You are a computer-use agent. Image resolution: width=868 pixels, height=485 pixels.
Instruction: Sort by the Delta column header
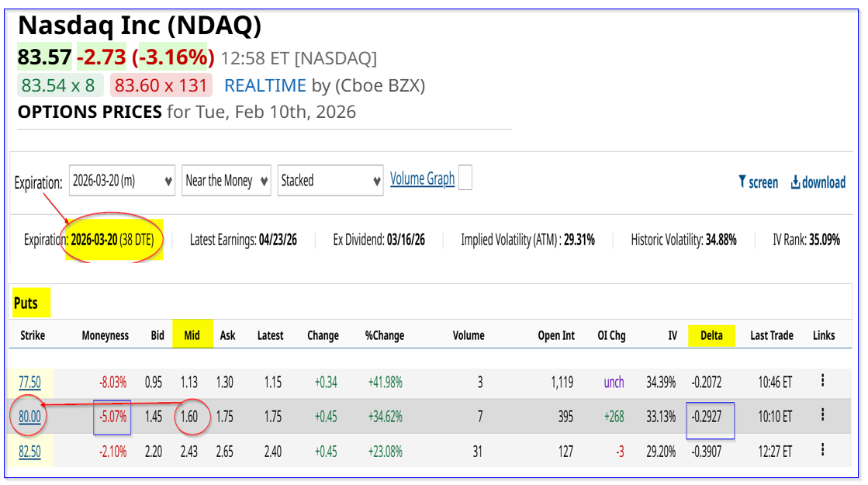[x=711, y=335]
